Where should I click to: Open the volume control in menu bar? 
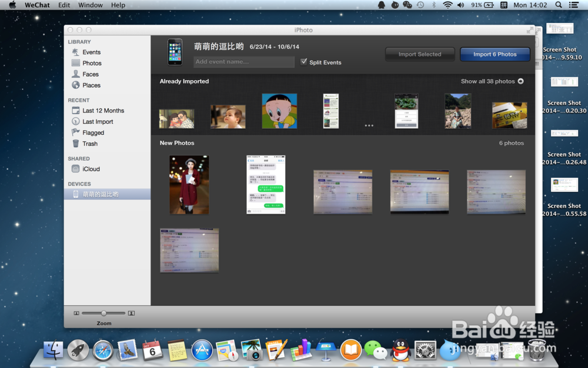tap(461, 5)
